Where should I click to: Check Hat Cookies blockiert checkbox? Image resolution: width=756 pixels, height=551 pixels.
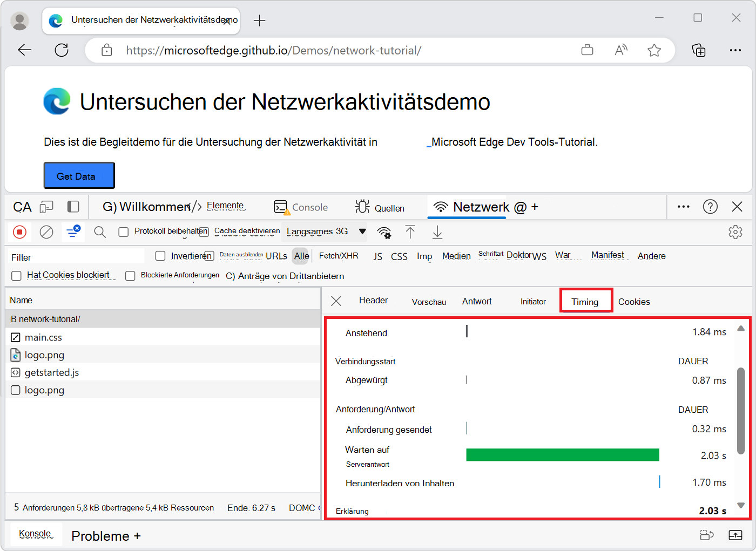coord(17,276)
